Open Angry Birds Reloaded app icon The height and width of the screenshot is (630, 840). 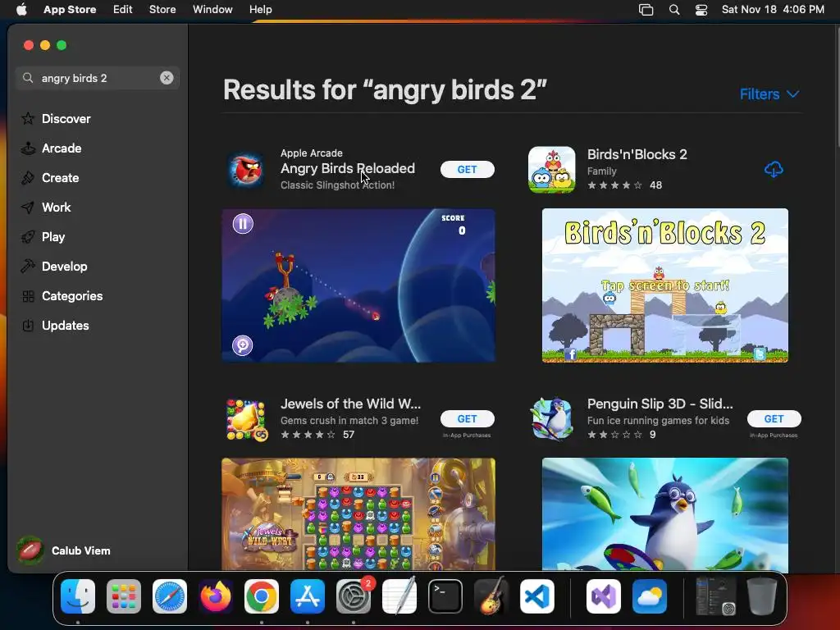pyautogui.click(x=245, y=169)
